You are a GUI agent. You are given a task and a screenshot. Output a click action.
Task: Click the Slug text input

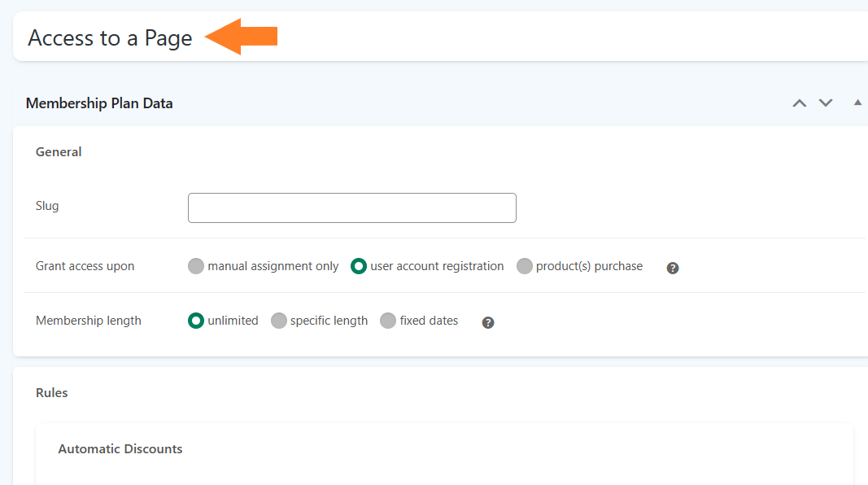pyautogui.click(x=352, y=208)
